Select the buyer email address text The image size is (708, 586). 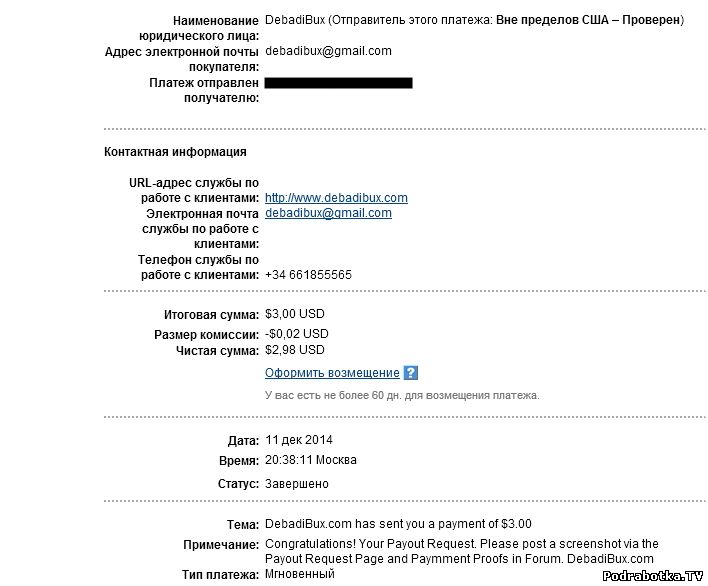[328, 51]
